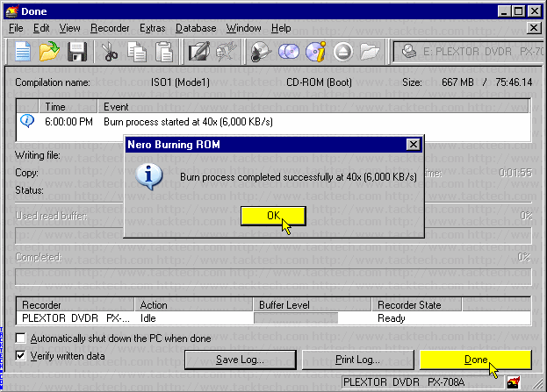Select the 'Burn process started at 40x' event
Screen dimensions: 547x392
(188, 122)
